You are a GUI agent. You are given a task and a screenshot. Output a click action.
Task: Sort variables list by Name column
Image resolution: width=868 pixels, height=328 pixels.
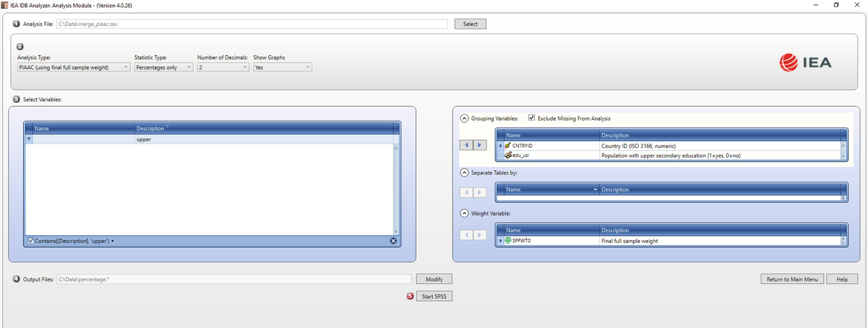coord(83,128)
